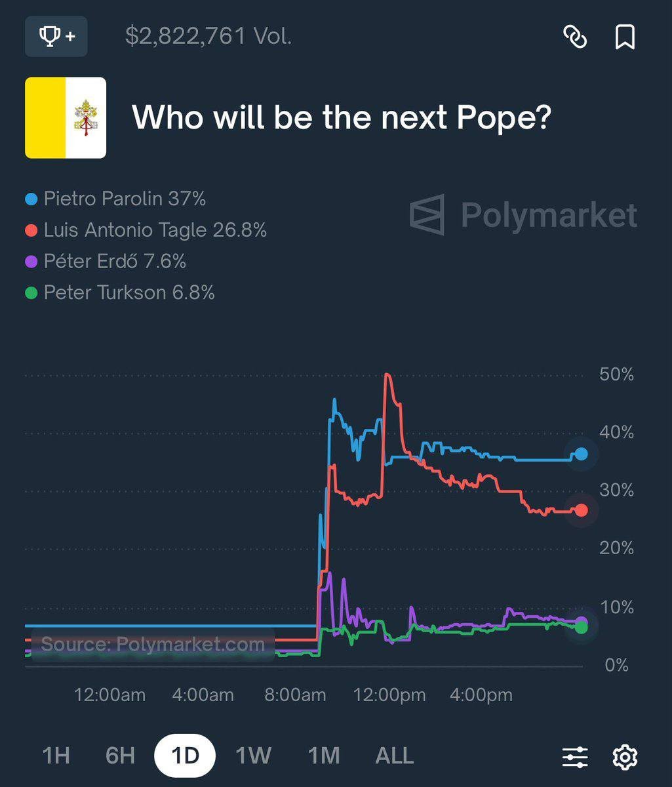The height and width of the screenshot is (787, 672).
Task: Open chart filter sliders icon
Action: [x=575, y=757]
